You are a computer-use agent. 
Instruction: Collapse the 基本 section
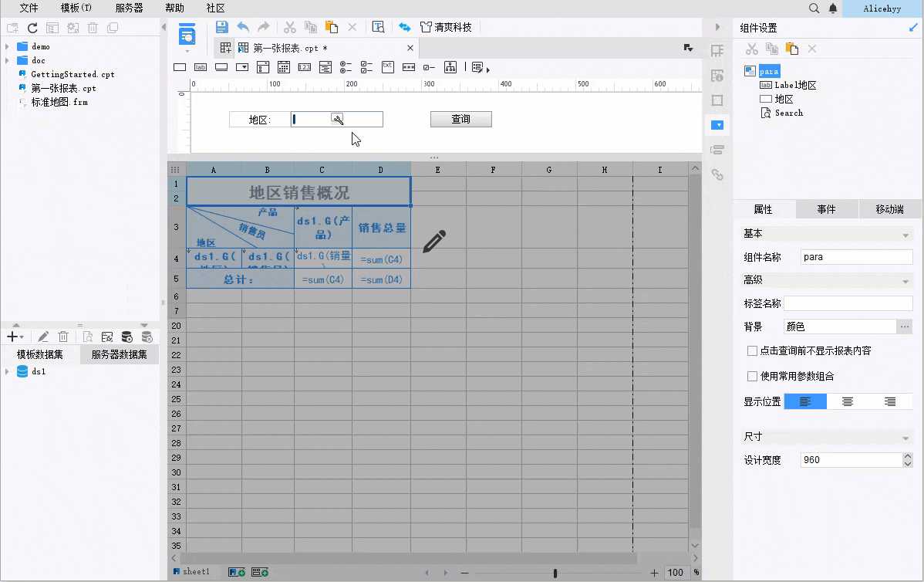(x=905, y=235)
